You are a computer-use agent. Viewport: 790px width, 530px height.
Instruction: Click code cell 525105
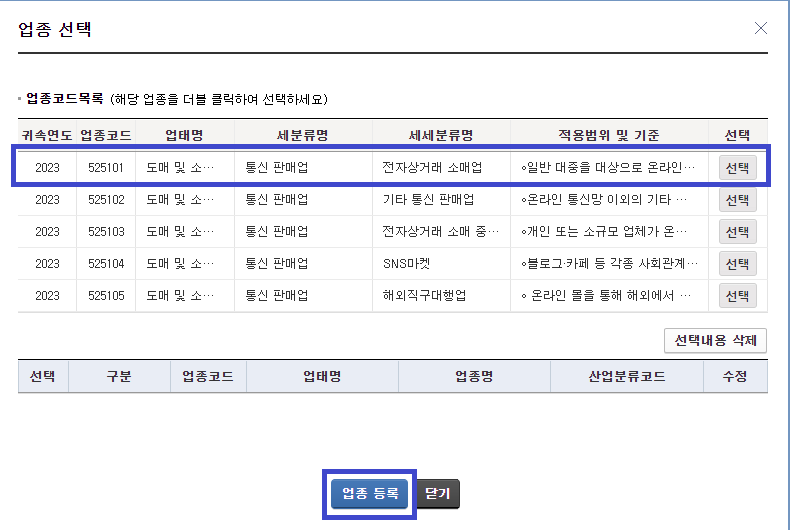(106, 296)
